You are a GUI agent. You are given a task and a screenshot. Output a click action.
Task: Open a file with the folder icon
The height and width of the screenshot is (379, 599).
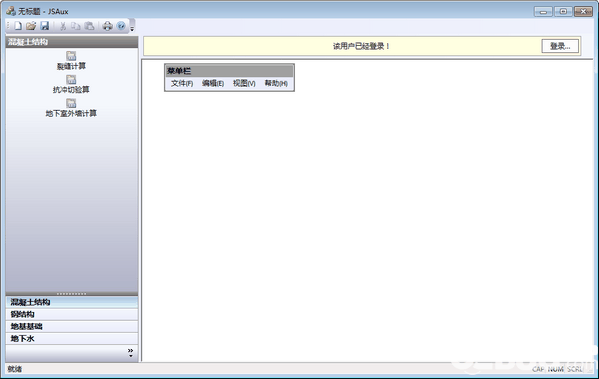[x=31, y=26]
